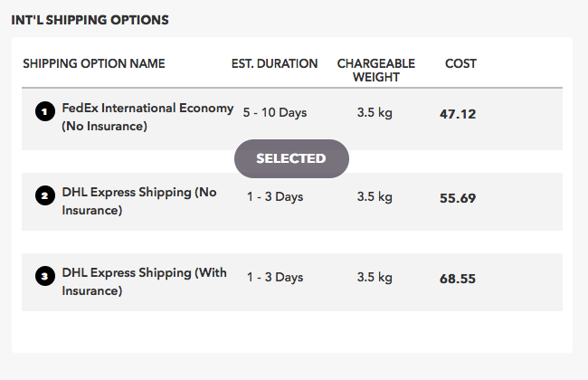This screenshot has height=380, width=588.
Task: Click the 5 - 10 Days duration
Action: tap(275, 112)
